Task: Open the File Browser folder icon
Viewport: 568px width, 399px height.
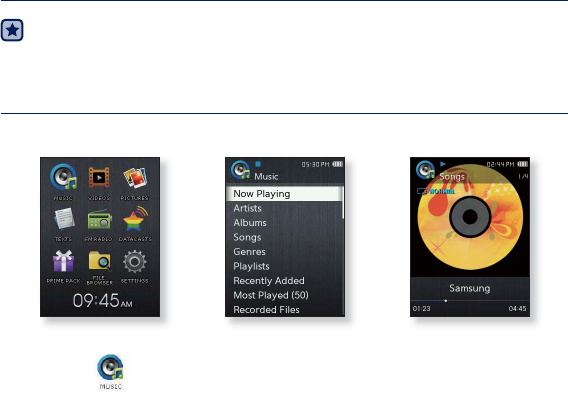Action: pos(100,261)
